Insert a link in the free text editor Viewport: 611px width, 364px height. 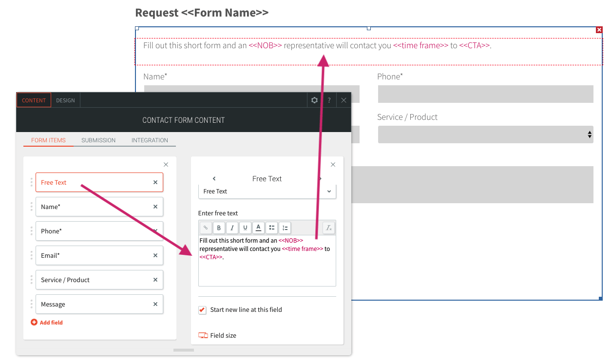206,228
